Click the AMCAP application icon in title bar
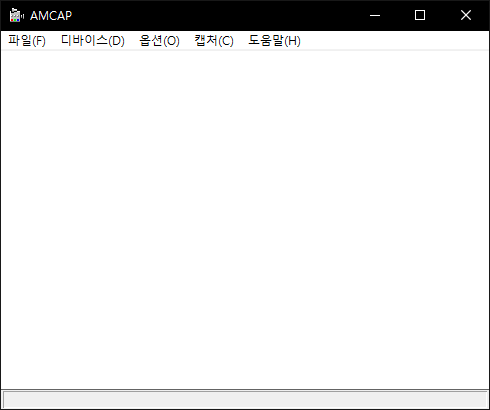 [16, 15]
